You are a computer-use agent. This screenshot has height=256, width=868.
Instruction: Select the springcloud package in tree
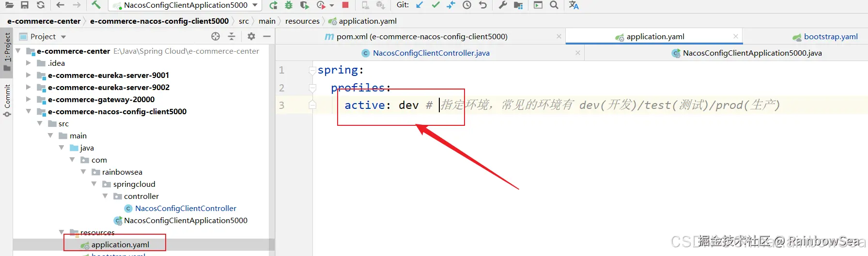pos(134,184)
